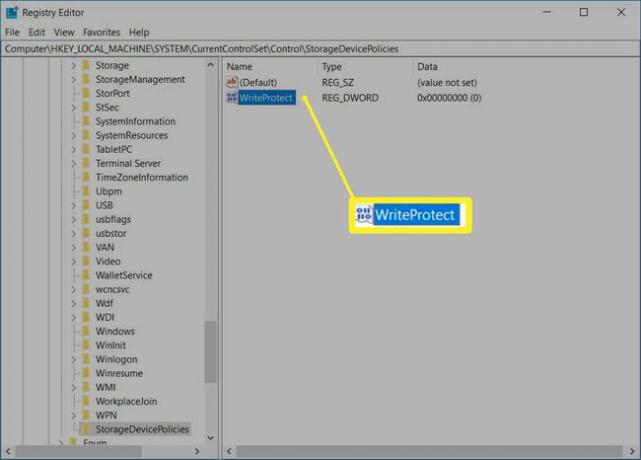Click the Ubpm folder icon

coord(86,191)
